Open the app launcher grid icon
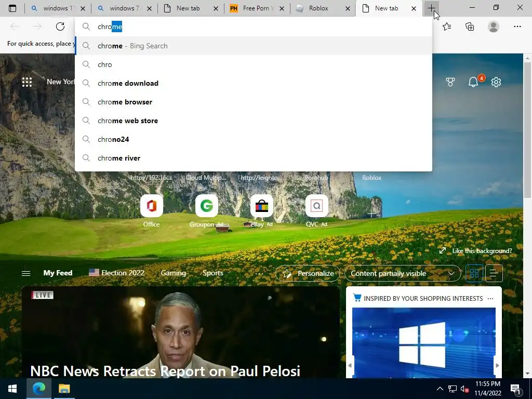This screenshot has width=532, height=399. [x=27, y=82]
